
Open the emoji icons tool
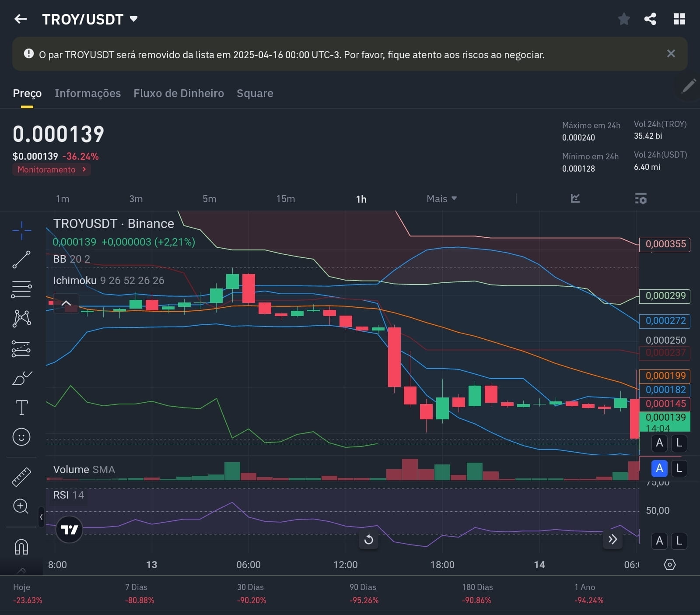coord(21,437)
